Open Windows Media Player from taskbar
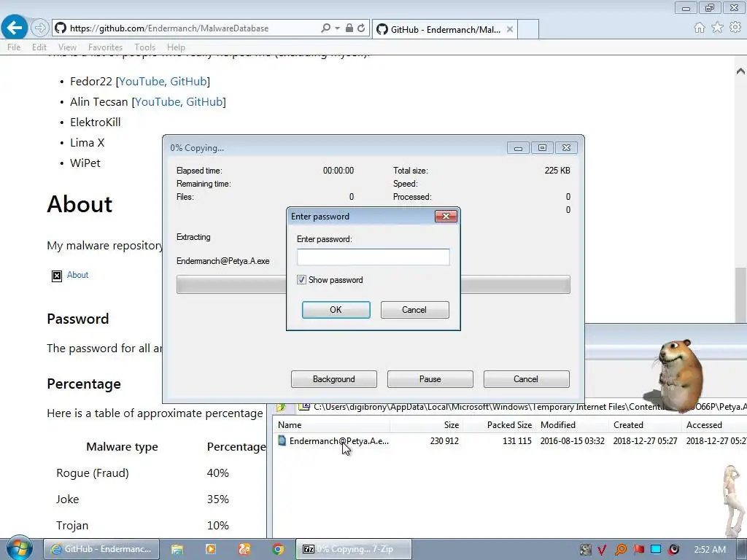Screen dimensions: 747x560 pyautogui.click(x=211, y=549)
